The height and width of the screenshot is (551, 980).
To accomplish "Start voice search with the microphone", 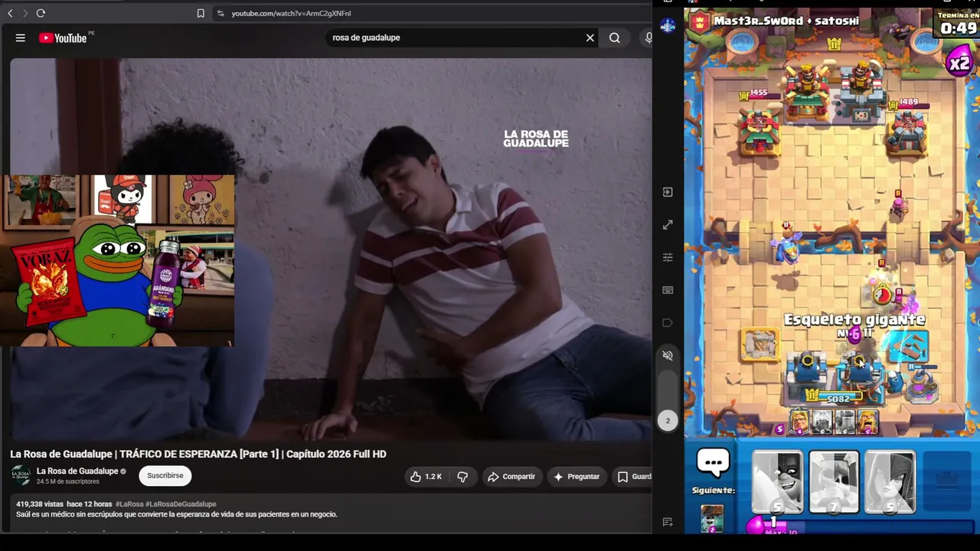I will (x=648, y=37).
